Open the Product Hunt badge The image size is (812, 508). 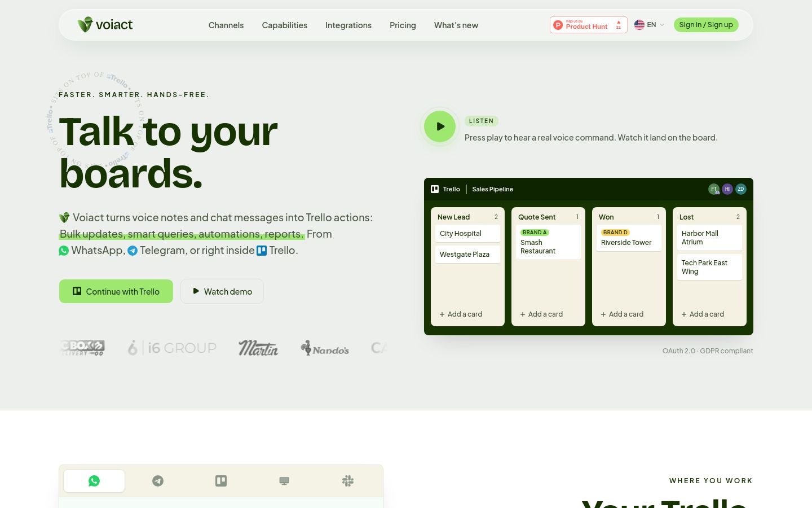(x=589, y=25)
